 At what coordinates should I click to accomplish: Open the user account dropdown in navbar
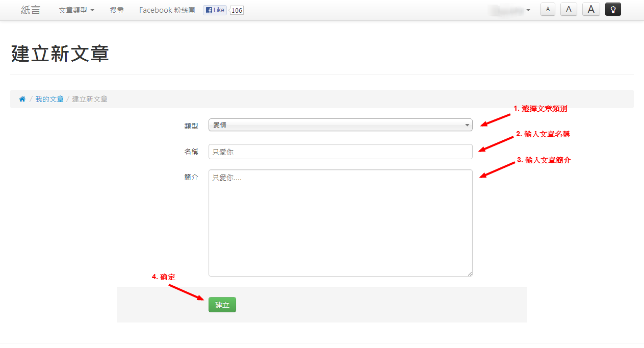[x=510, y=10]
